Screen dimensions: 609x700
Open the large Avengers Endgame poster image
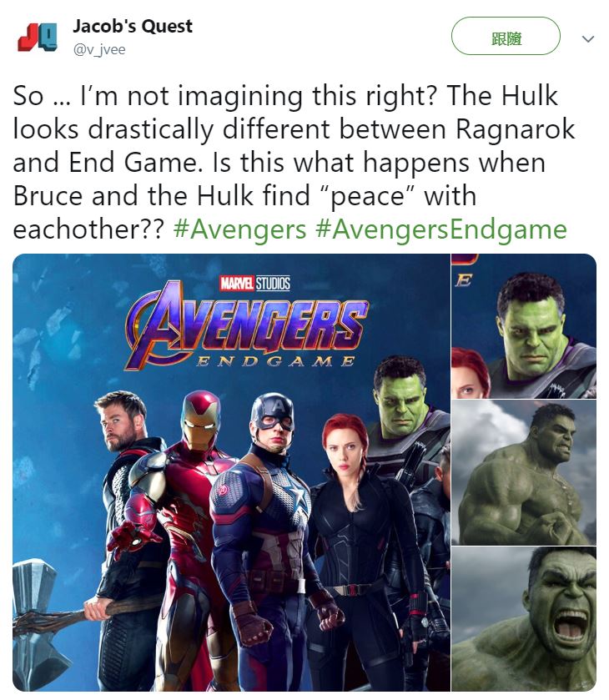[x=231, y=472]
